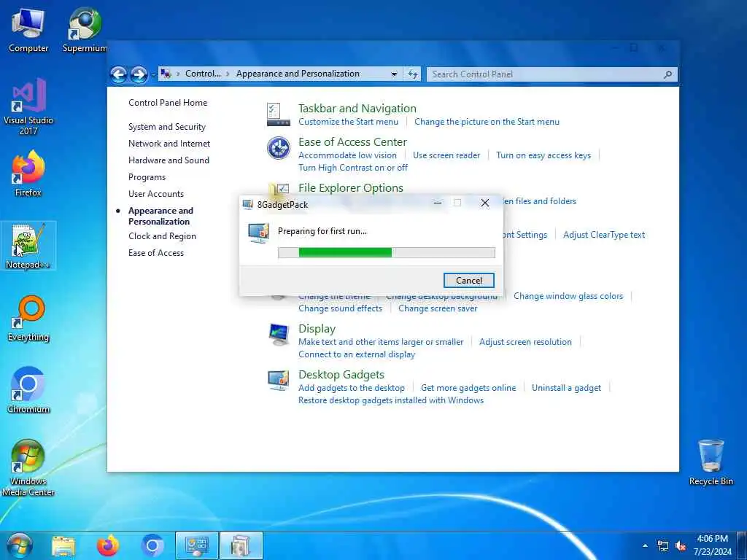Screen dimensions: 747x560
Task: Click the network tray icon
Action: click(x=662, y=546)
